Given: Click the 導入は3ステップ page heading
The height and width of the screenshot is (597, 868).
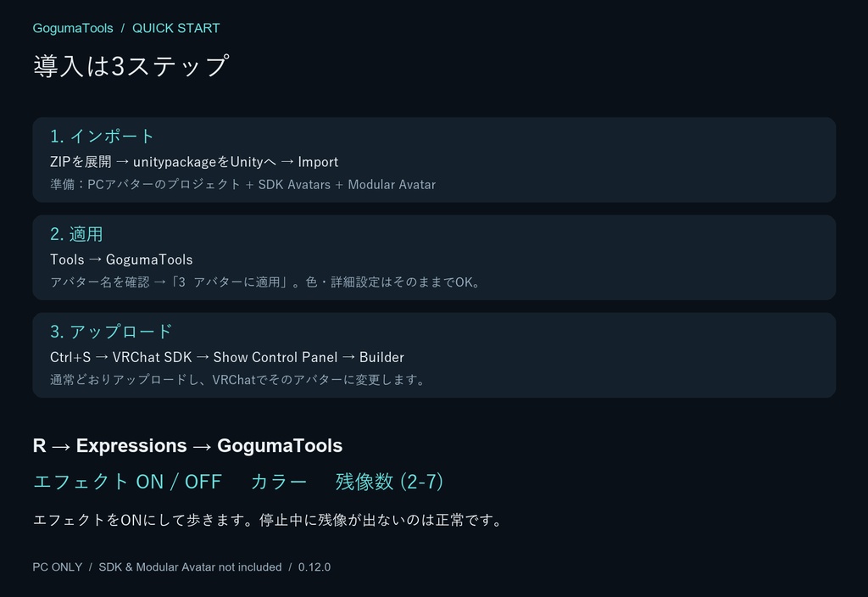Looking at the screenshot, I should coord(131,66).
